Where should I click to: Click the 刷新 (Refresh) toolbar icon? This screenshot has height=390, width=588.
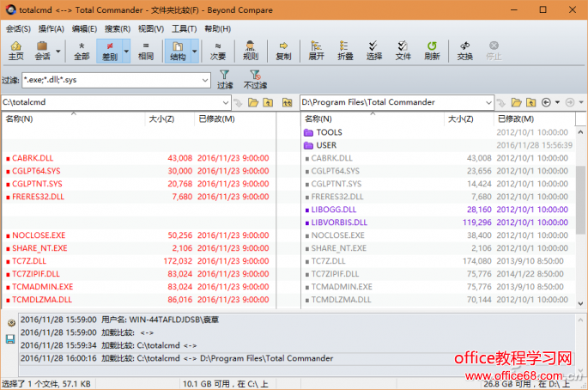click(x=432, y=51)
